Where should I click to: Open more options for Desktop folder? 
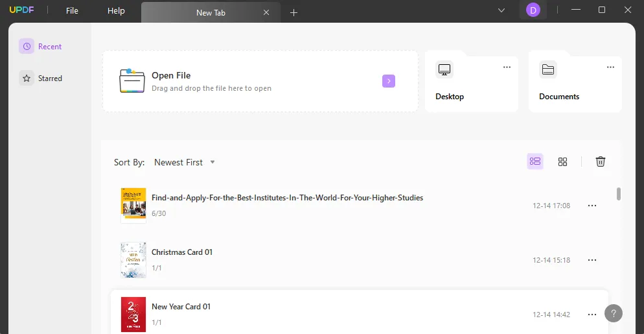point(507,67)
